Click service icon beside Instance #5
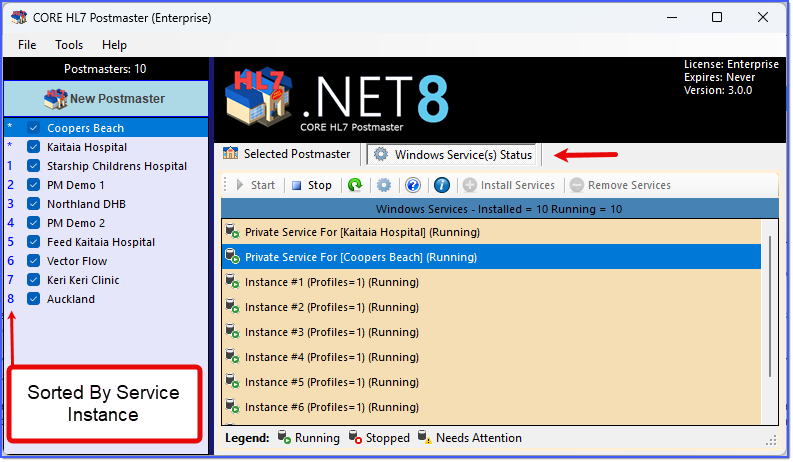Screen dimensions: 793x462 point(232,381)
